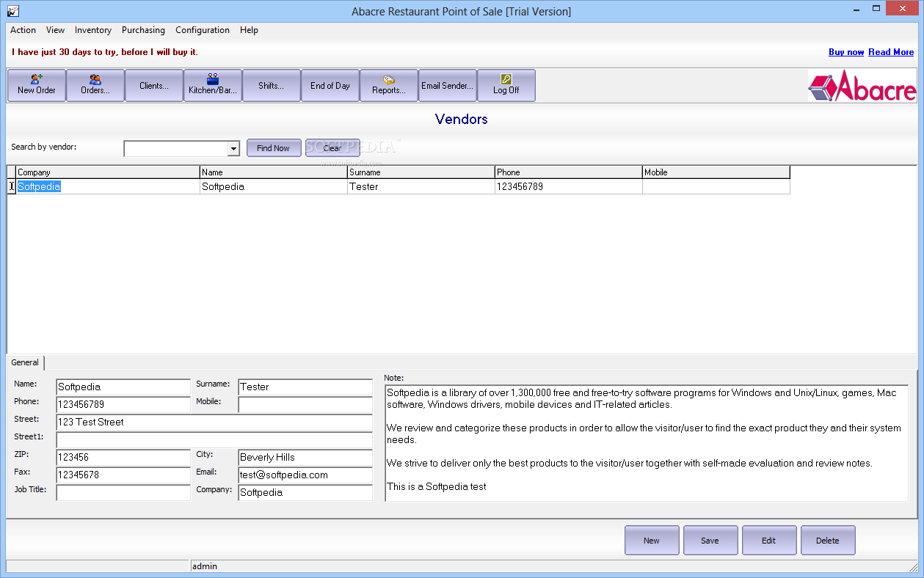Focus the Name input field
Screen dimensions: 924x578
[x=123, y=387]
